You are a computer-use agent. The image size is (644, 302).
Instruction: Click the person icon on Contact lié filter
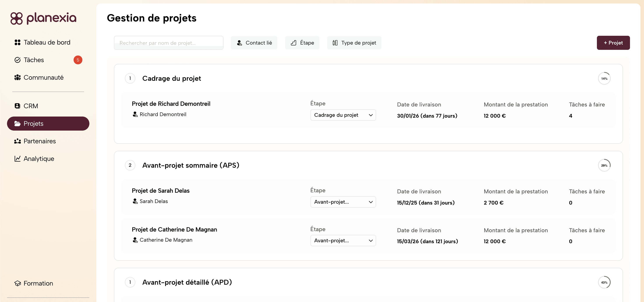click(239, 43)
